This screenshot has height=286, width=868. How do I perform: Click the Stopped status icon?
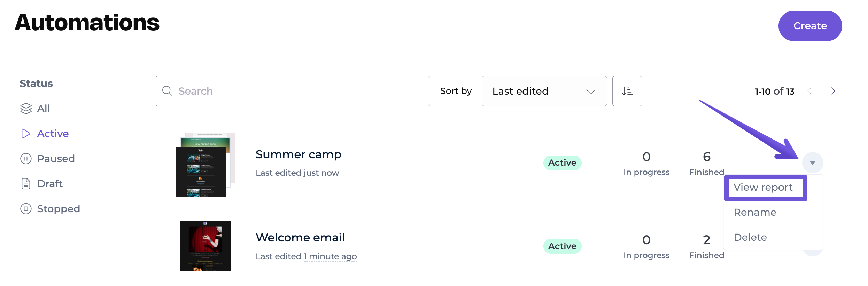(26, 209)
